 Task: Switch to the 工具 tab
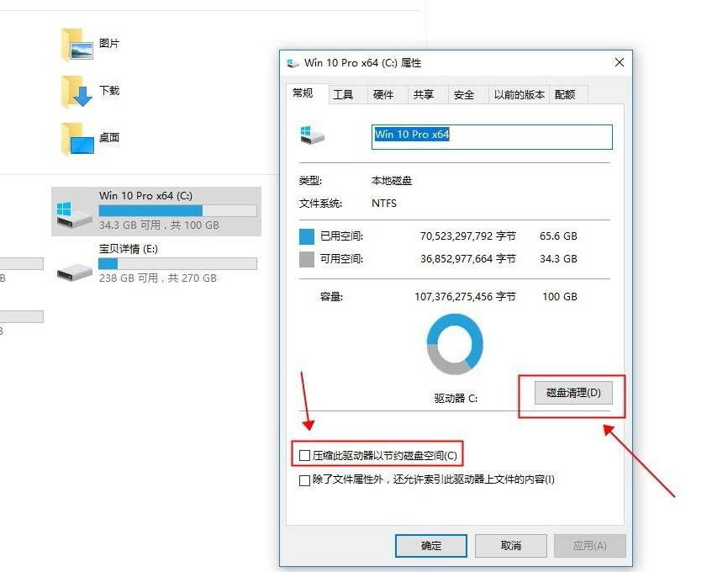tap(343, 95)
